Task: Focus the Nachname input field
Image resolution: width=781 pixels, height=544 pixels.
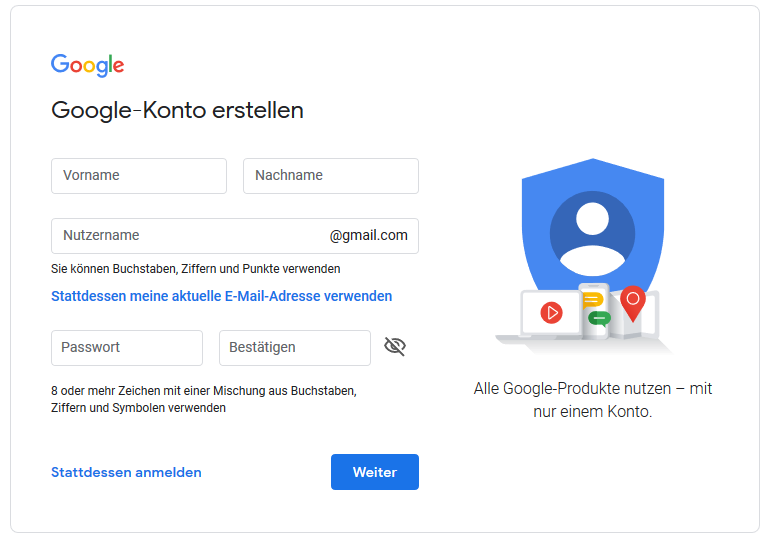Action: click(330, 176)
